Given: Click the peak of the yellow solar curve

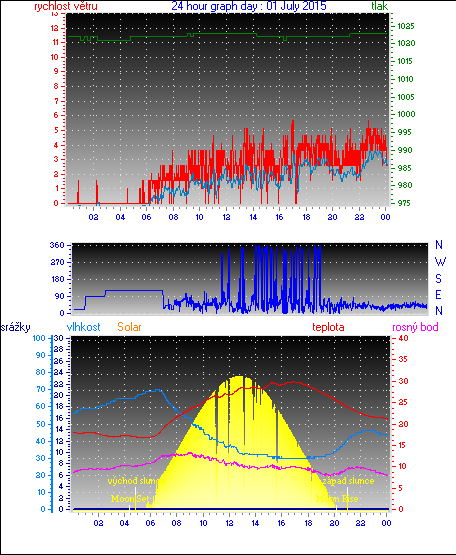Looking at the screenshot, I should pos(240,376).
